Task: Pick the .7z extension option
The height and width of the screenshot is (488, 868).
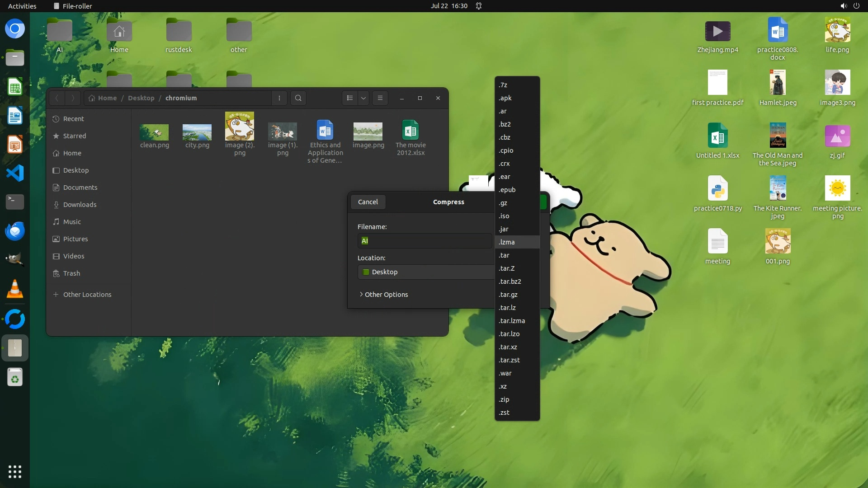Action: [x=503, y=85]
